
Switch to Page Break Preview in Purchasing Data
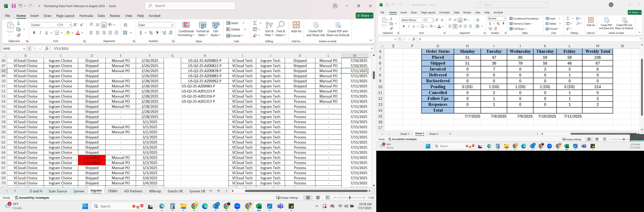[327, 198]
